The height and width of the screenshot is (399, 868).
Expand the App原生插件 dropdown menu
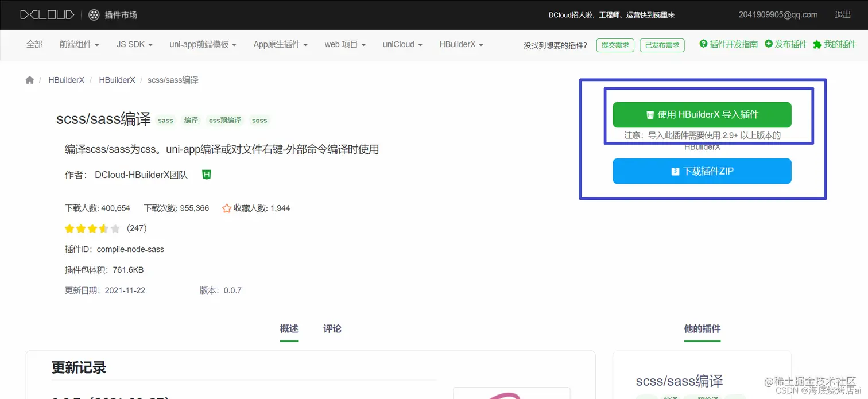(x=280, y=44)
